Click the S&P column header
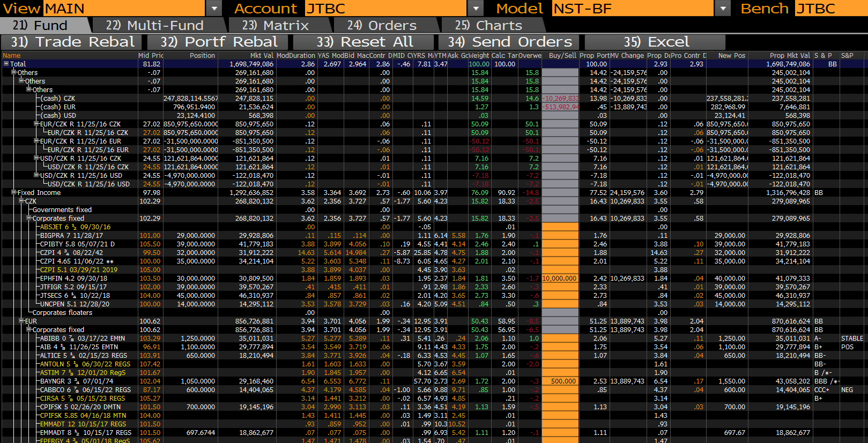868x443 pixels. click(852, 56)
